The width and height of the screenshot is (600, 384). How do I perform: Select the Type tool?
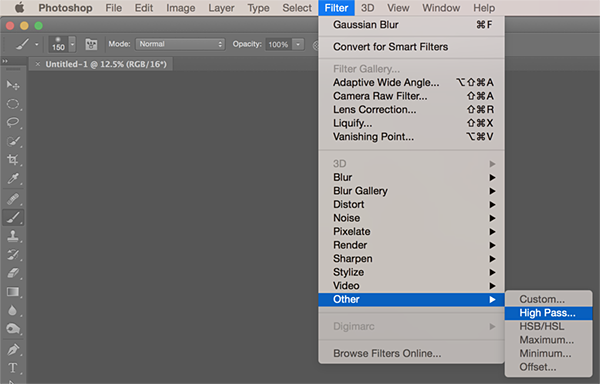click(13, 368)
